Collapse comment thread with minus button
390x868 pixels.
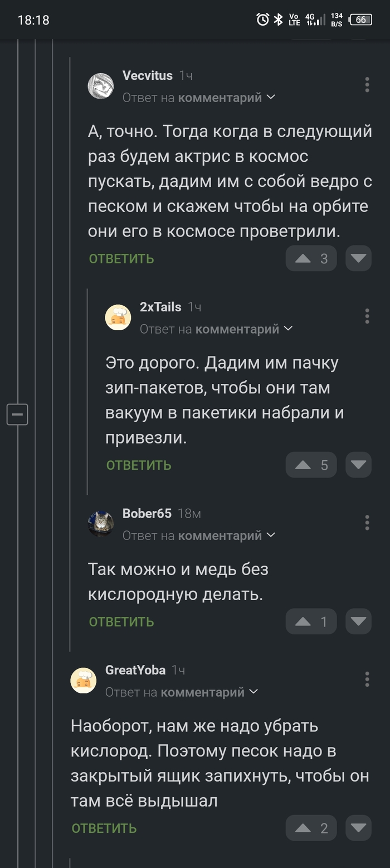17,414
